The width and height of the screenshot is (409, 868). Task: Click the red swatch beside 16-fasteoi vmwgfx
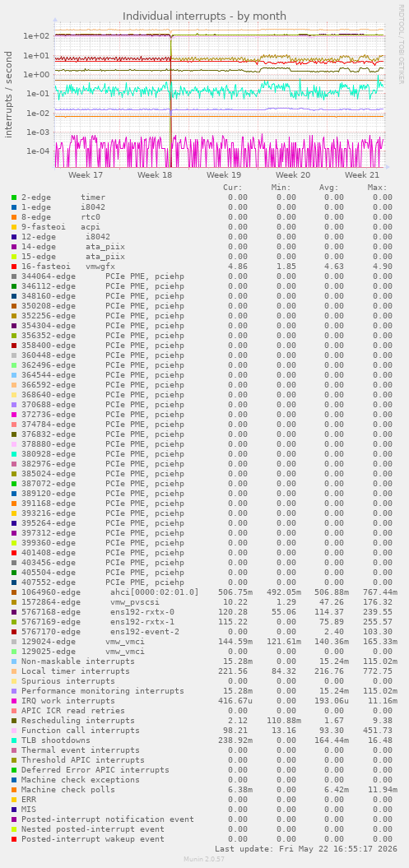(14, 267)
